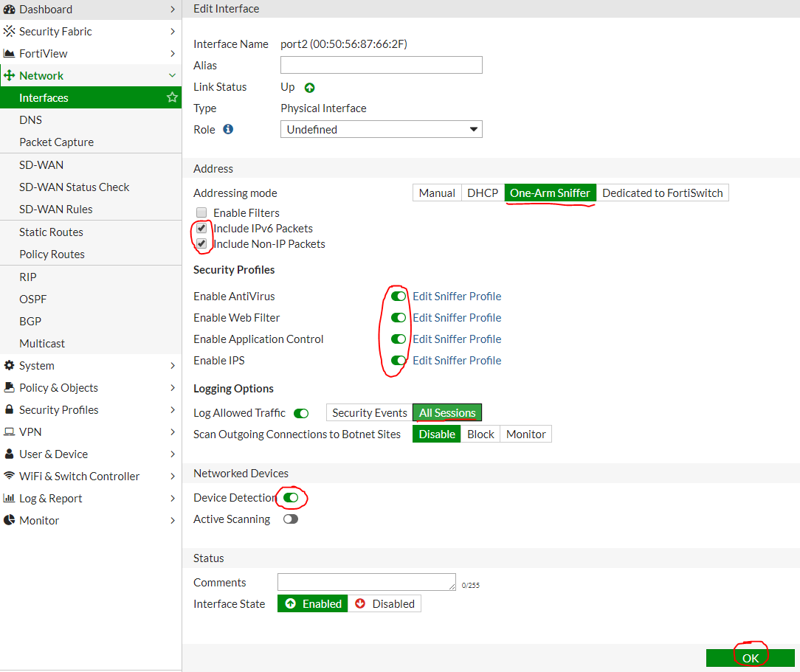Toggle Log Allowed Traffic switch
800x672 pixels.
coord(301,413)
